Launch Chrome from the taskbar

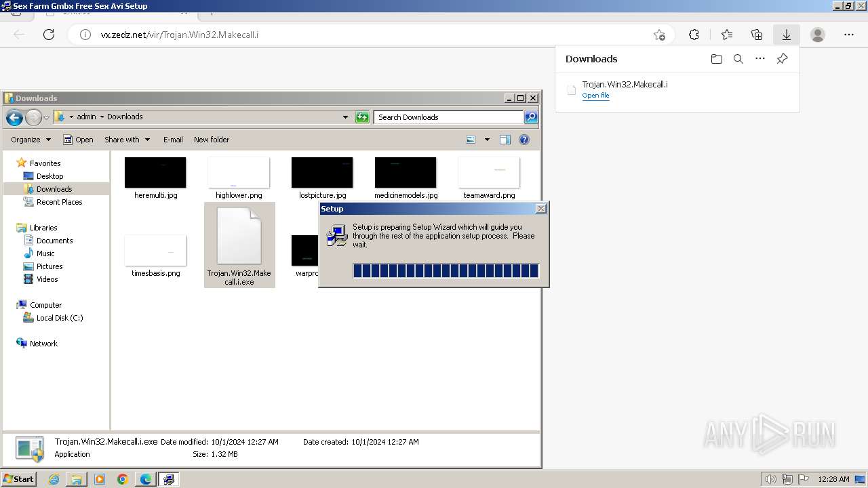pyautogui.click(x=123, y=479)
